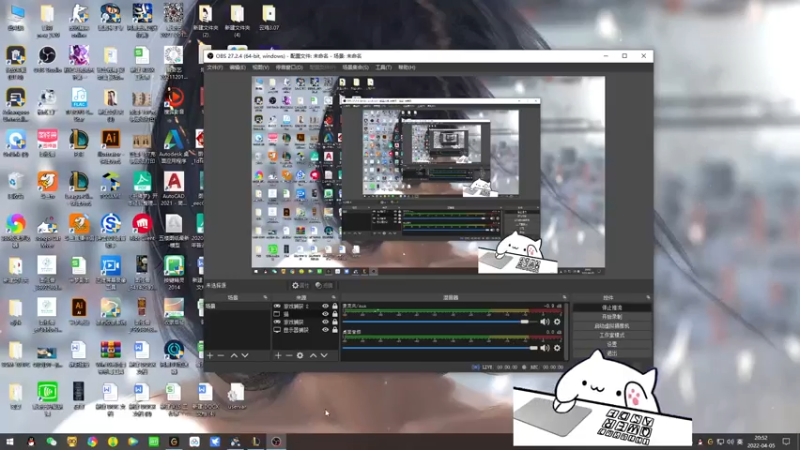Adjust the 桌面音频 volume slider
The height and width of the screenshot is (450, 800).
tap(441, 348)
